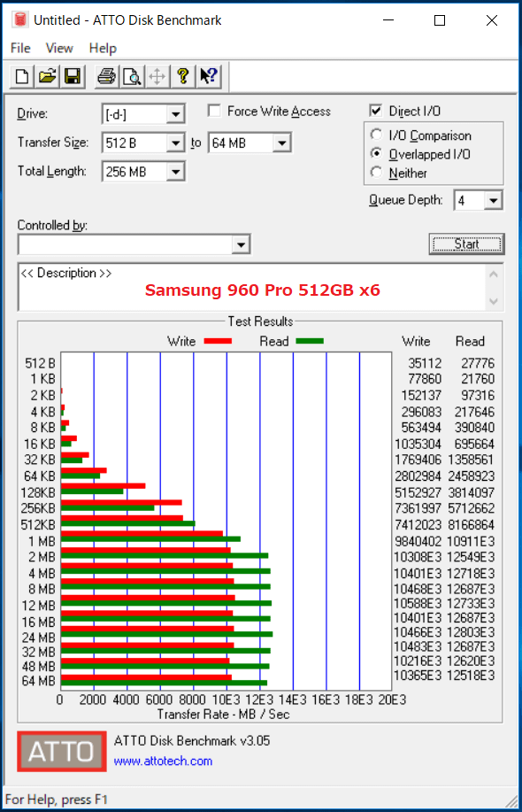Close the ATTO Disk Benchmark window
The width and height of the screenshot is (522, 812).
pos(492,20)
